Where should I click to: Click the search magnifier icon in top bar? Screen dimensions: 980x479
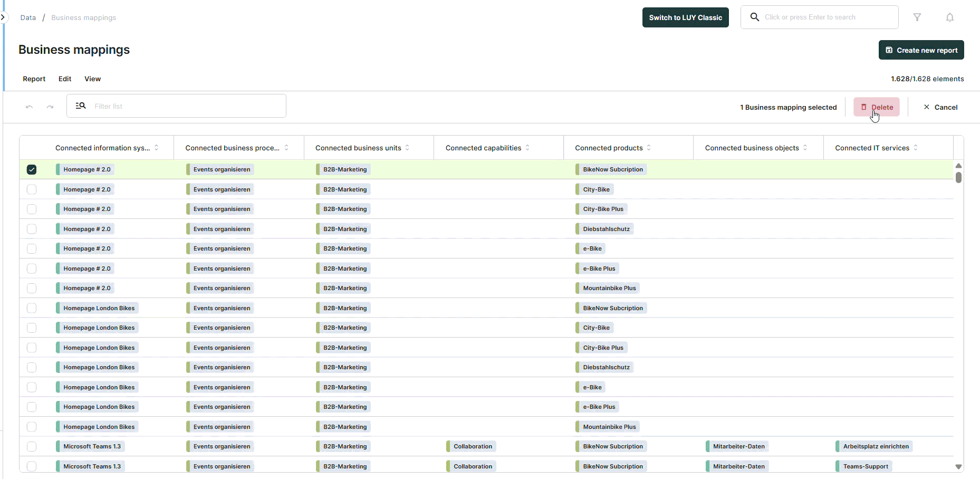tap(755, 17)
